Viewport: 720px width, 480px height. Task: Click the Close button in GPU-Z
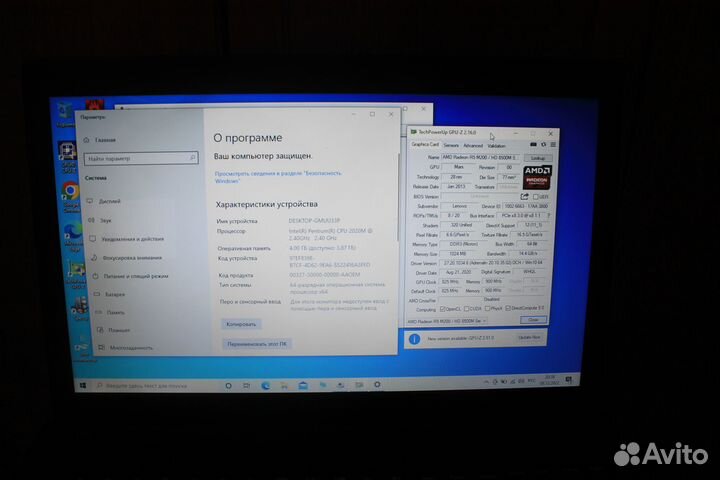[533, 319]
